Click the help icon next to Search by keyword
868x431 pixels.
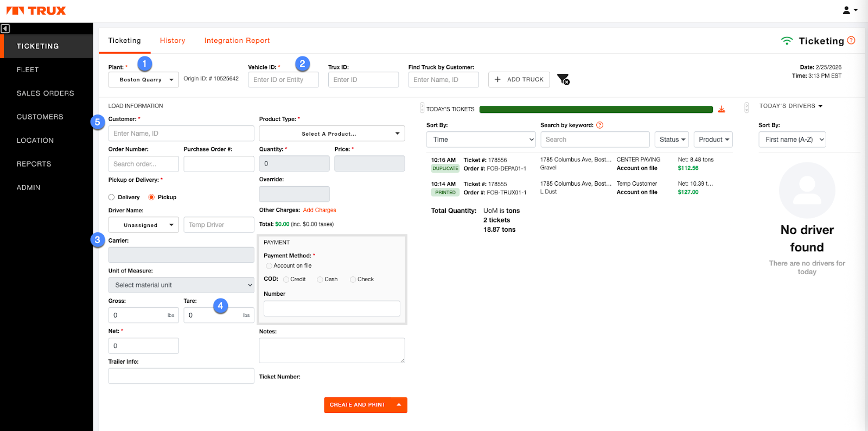click(x=599, y=125)
